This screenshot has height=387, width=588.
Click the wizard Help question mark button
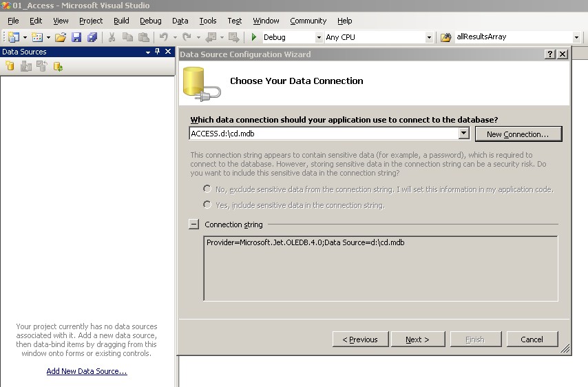(x=549, y=54)
